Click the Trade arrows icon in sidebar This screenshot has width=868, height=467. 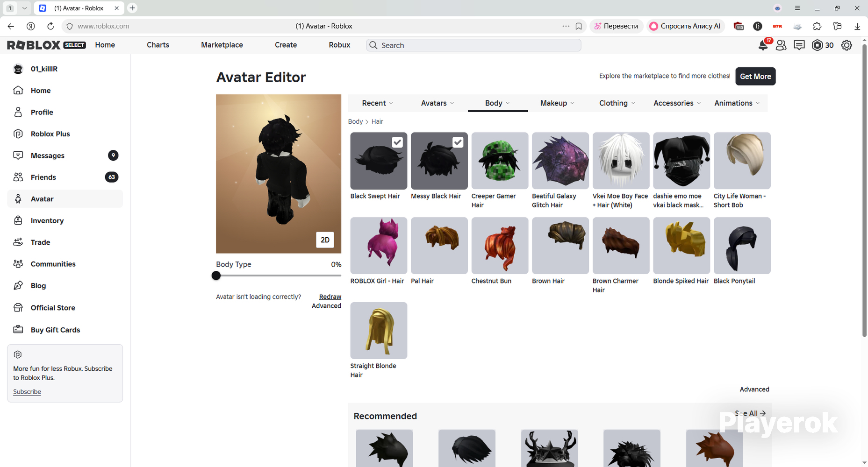(18, 242)
